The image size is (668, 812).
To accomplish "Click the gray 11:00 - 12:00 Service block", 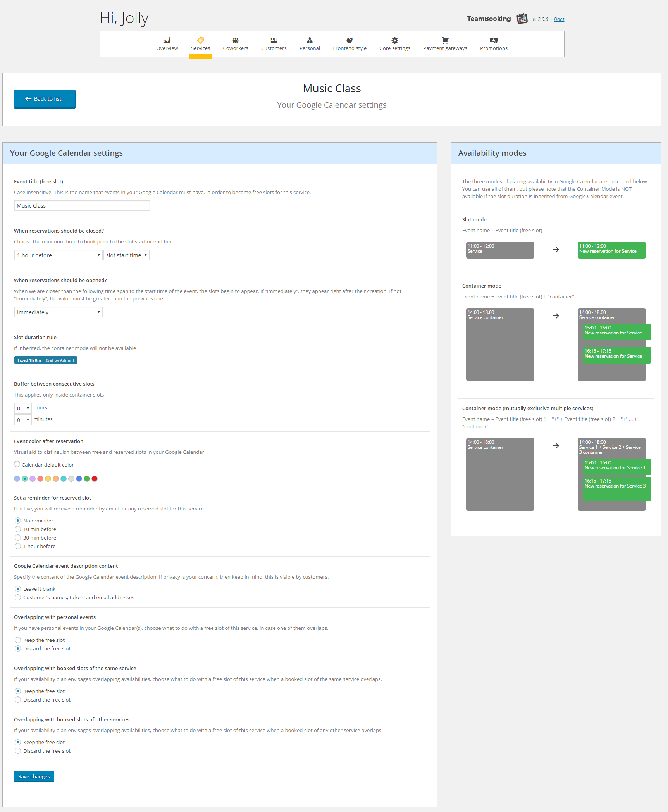I will (500, 250).
